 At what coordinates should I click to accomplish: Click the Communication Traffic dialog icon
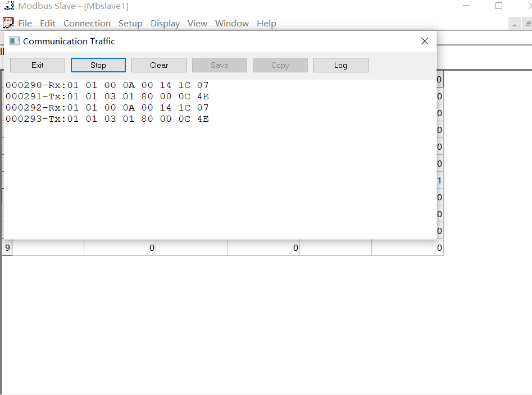(x=14, y=40)
